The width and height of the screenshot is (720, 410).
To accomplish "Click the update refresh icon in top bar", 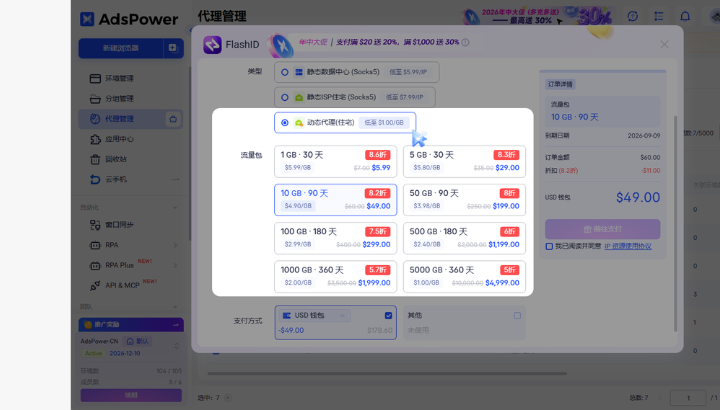I will [x=633, y=17].
